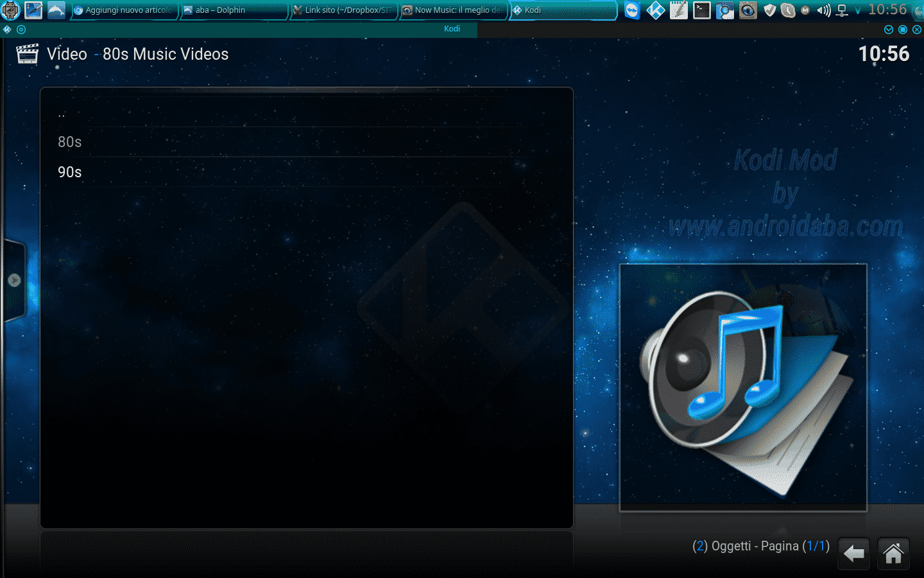
Task: Expand the left side panel arrow
Action: [x=14, y=281]
